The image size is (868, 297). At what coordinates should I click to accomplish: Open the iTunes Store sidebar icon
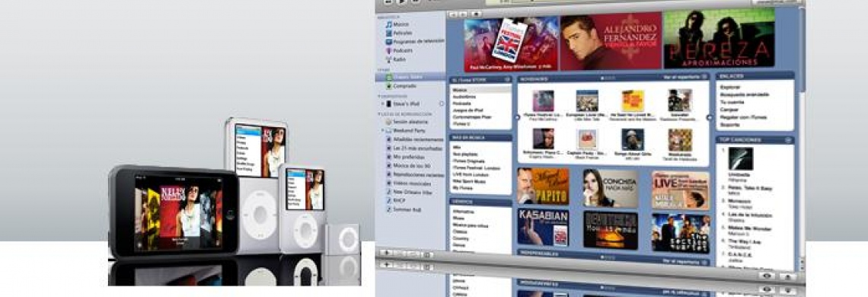coord(389,78)
